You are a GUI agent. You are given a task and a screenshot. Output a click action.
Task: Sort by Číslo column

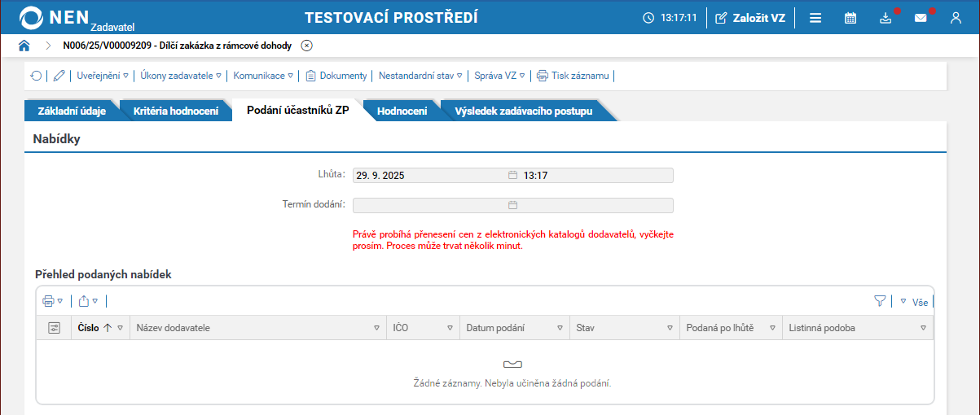click(89, 328)
